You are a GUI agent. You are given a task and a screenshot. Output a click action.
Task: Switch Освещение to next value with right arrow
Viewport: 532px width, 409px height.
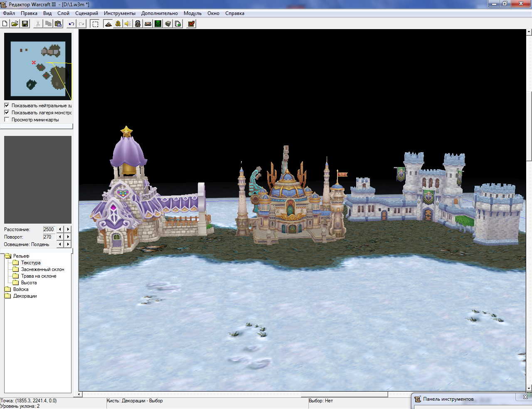point(68,244)
